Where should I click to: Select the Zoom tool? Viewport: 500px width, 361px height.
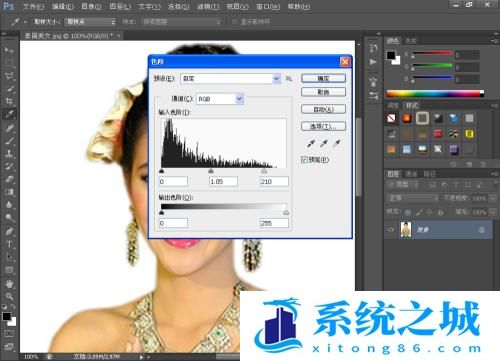[x=9, y=296]
